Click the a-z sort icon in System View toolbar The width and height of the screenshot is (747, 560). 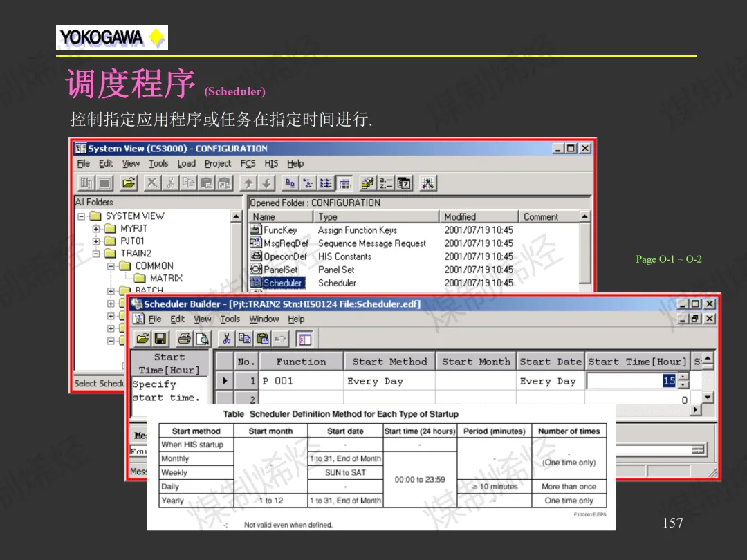pos(385,183)
